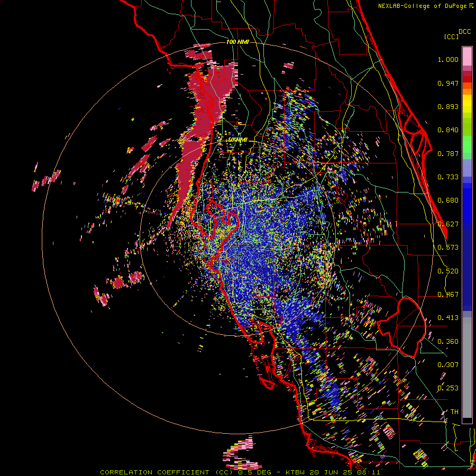Click the 0.253 color scale value
This screenshot has height=476, width=476.
[x=448, y=388]
